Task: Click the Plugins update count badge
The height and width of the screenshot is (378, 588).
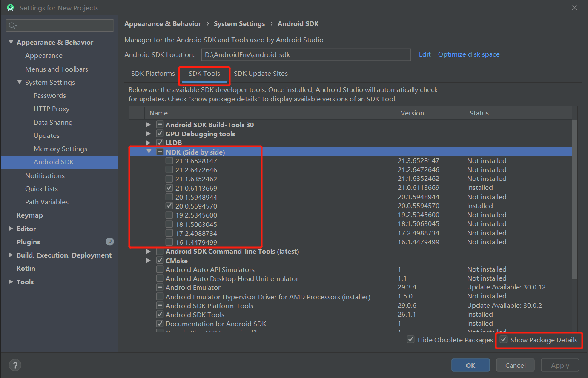Action: [110, 242]
